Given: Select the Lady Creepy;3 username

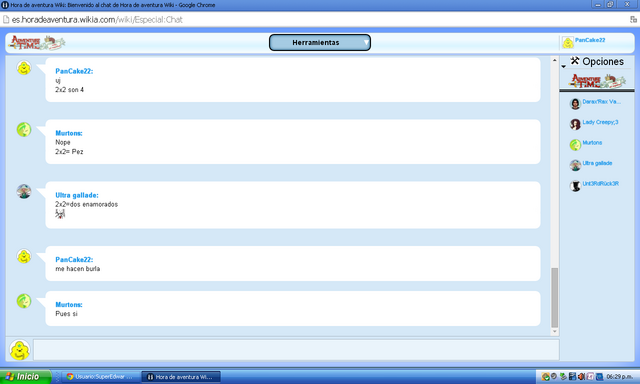Looking at the screenshot, I should click(600, 122).
